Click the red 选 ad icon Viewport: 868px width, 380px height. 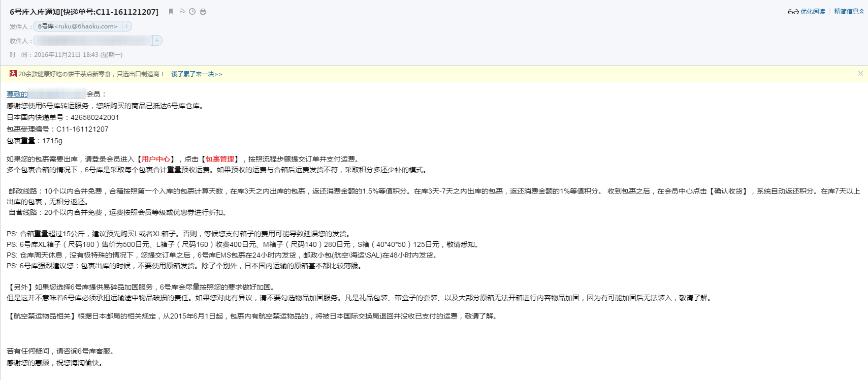pyautogui.click(x=13, y=74)
